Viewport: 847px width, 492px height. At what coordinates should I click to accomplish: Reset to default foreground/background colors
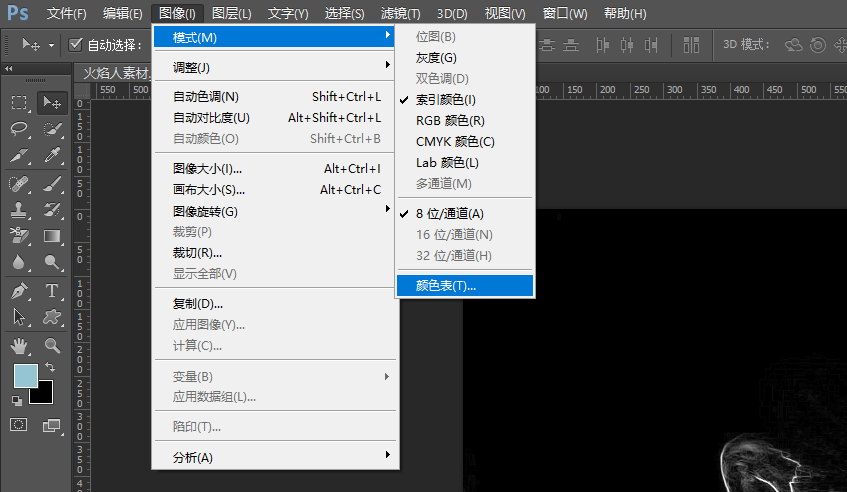point(17,401)
